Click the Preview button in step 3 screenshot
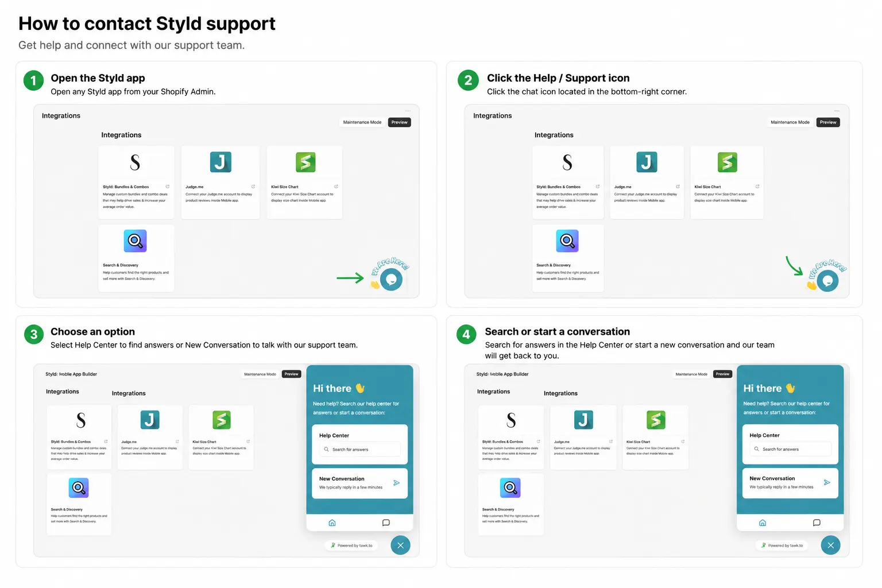This screenshot has height=588, width=882. click(292, 374)
